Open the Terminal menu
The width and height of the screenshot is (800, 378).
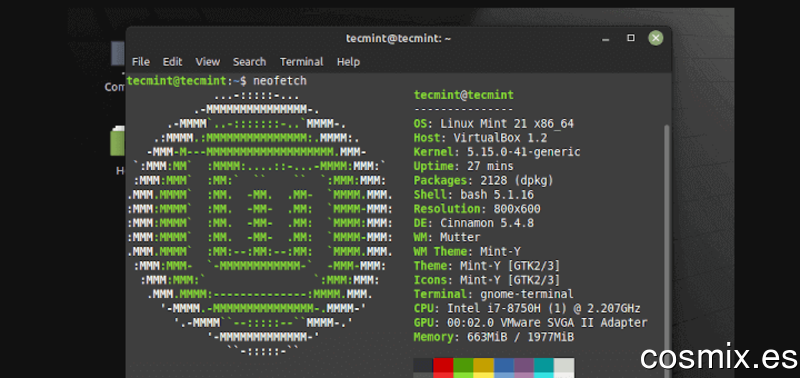(x=302, y=62)
